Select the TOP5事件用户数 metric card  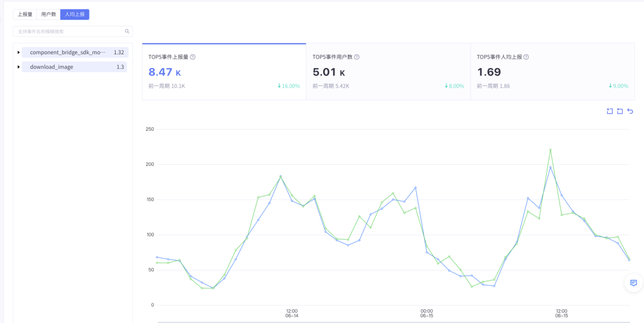388,72
